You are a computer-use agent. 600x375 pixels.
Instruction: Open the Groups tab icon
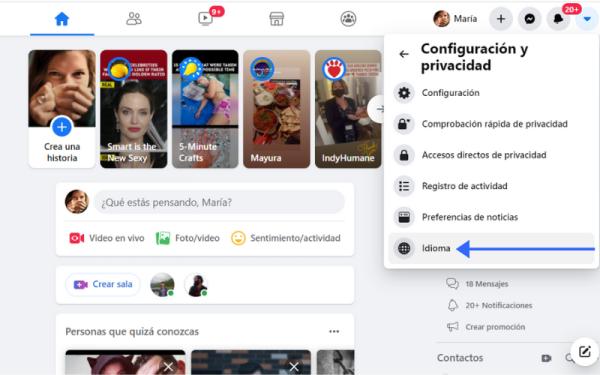pyautogui.click(x=348, y=19)
